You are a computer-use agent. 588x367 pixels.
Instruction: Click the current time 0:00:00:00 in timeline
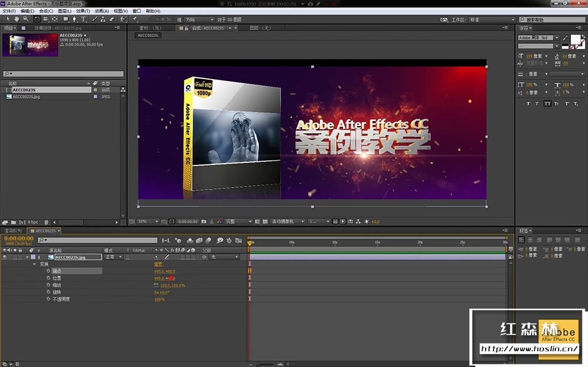[x=19, y=238]
